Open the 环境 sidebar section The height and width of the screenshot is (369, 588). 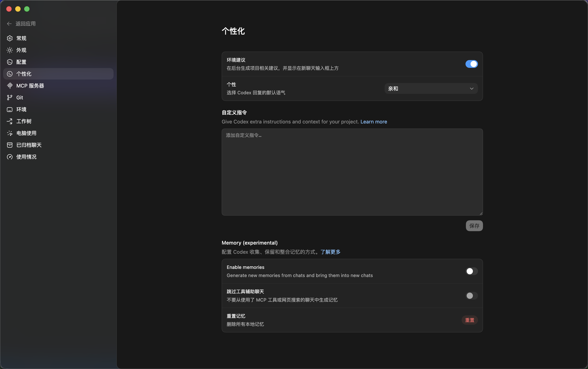pyautogui.click(x=21, y=109)
